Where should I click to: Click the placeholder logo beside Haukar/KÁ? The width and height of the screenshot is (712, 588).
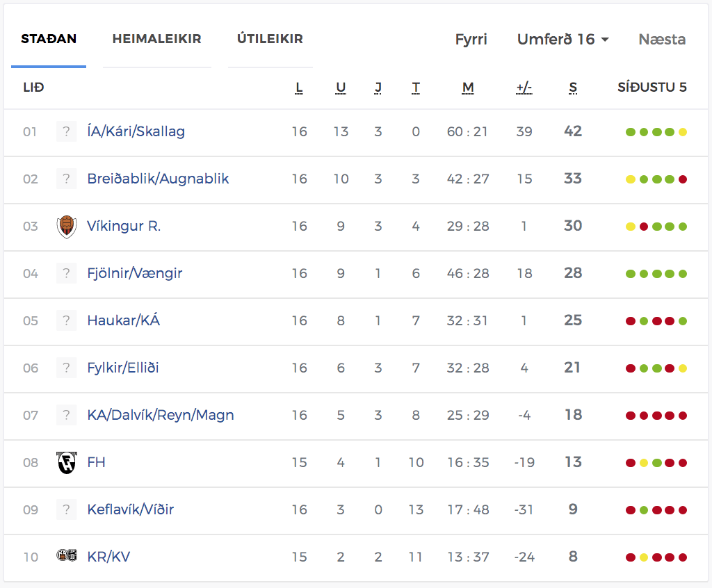click(66, 320)
